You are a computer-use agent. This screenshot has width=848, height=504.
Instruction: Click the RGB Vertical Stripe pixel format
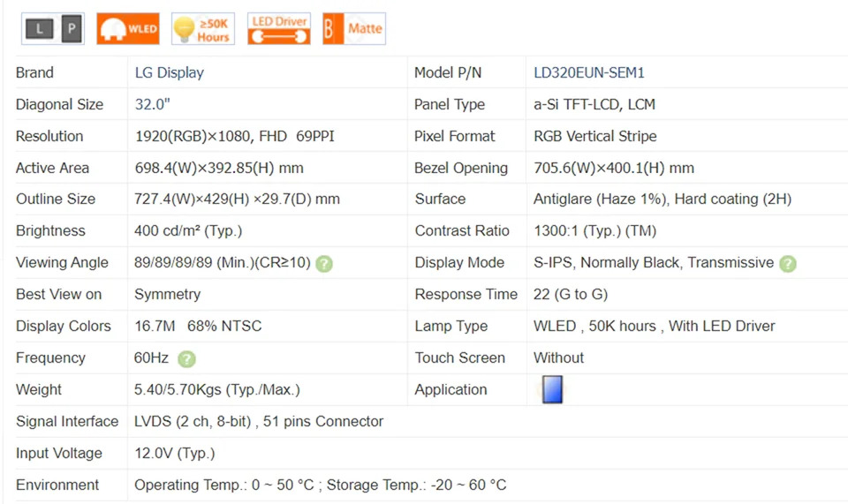tap(594, 136)
